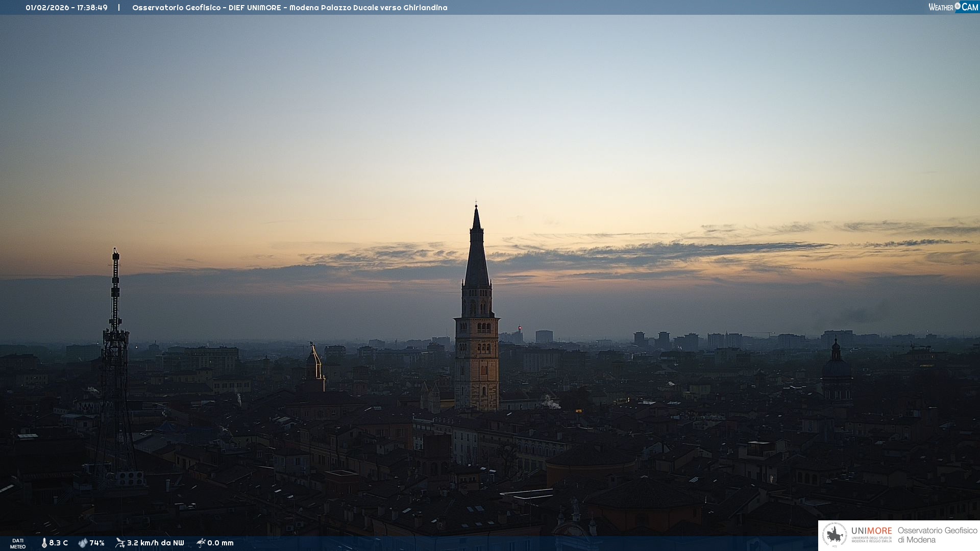980x551 pixels.
Task: Click the 8.3 C temperature reading
Action: tap(59, 543)
